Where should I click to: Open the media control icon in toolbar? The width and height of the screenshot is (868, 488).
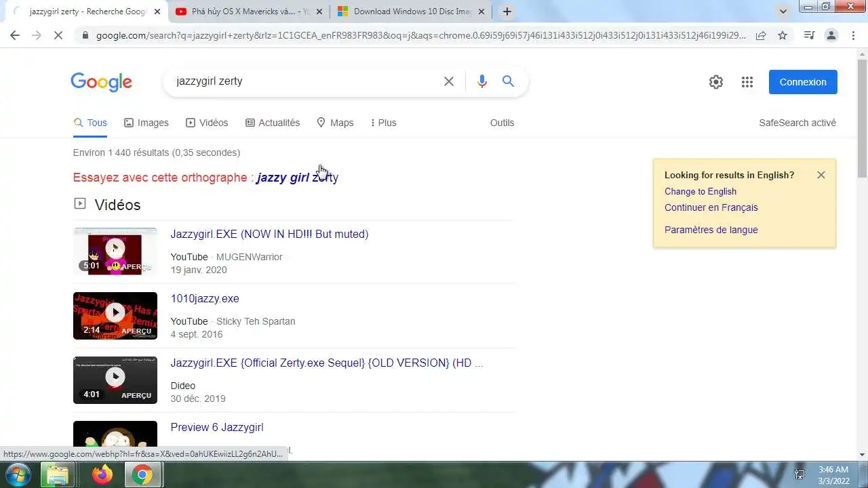coord(809,35)
